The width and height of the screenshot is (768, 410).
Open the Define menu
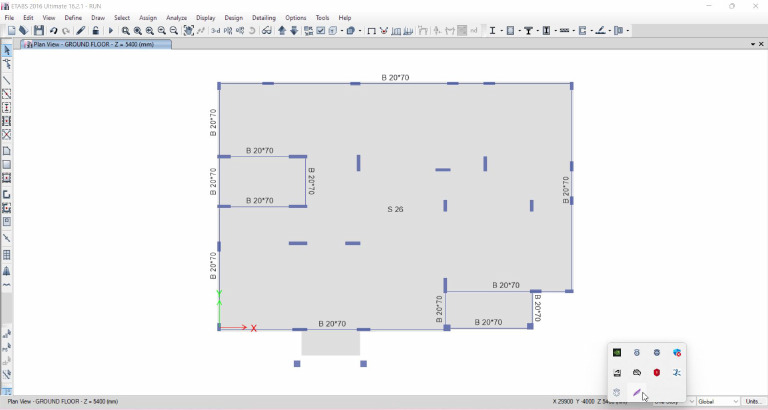click(73, 18)
